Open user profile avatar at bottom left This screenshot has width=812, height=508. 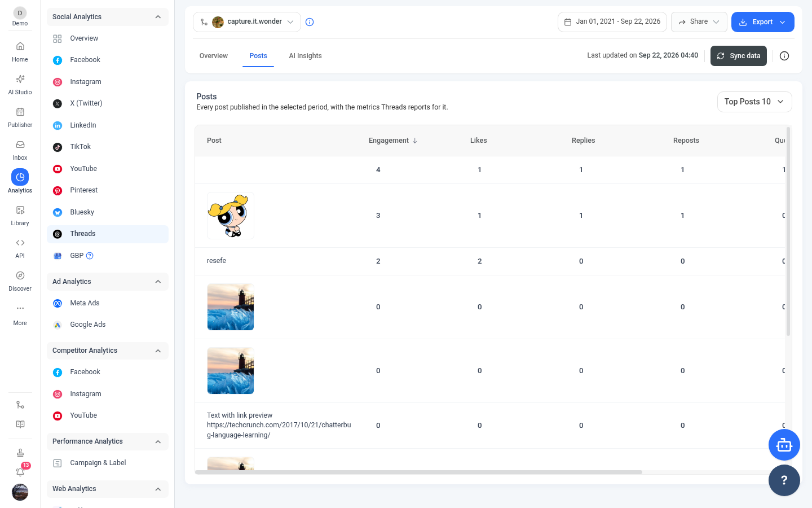coord(20,492)
